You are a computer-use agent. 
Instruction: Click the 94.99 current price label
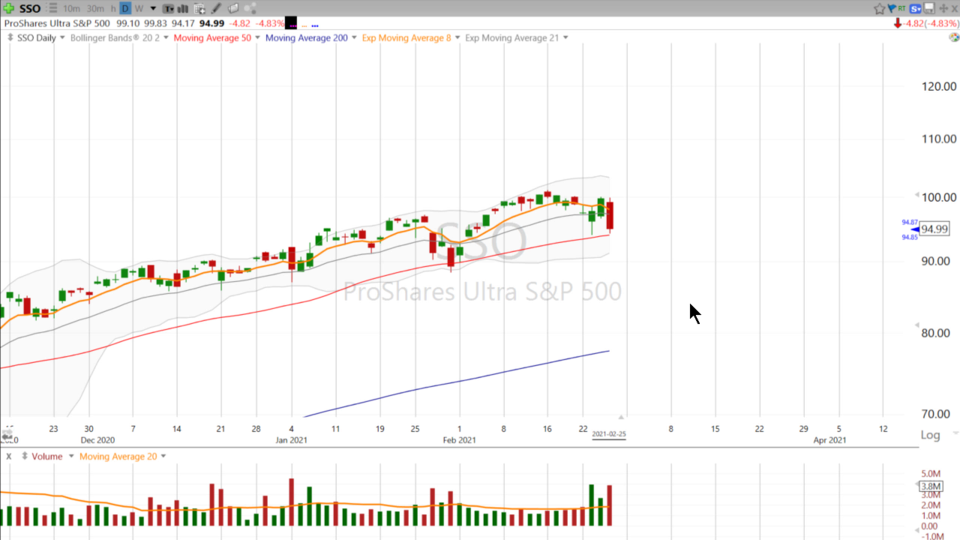click(x=934, y=229)
